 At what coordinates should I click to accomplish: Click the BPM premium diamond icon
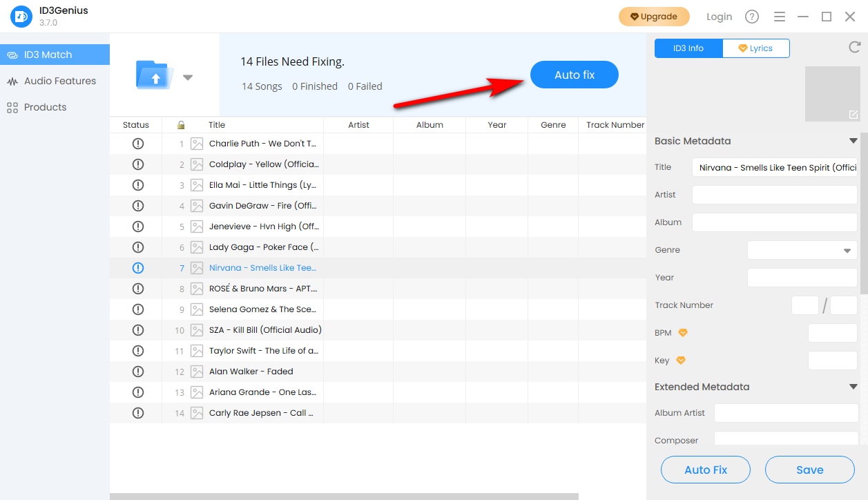pos(683,333)
